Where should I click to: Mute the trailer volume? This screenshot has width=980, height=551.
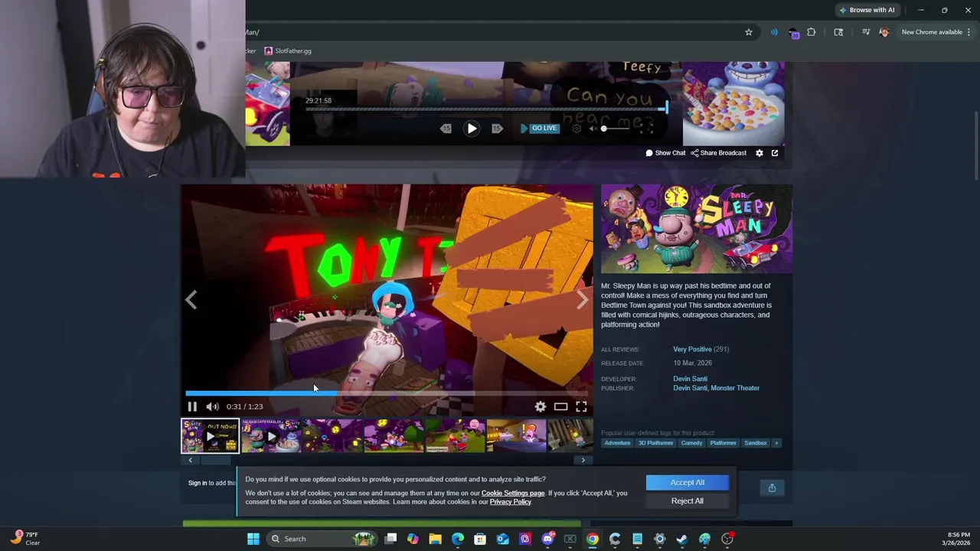click(212, 406)
